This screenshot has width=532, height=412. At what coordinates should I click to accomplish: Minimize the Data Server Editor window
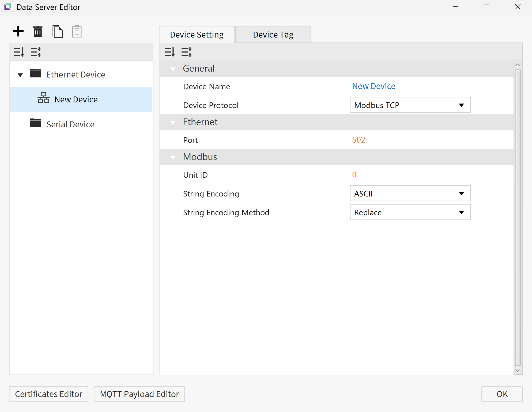pyautogui.click(x=456, y=7)
